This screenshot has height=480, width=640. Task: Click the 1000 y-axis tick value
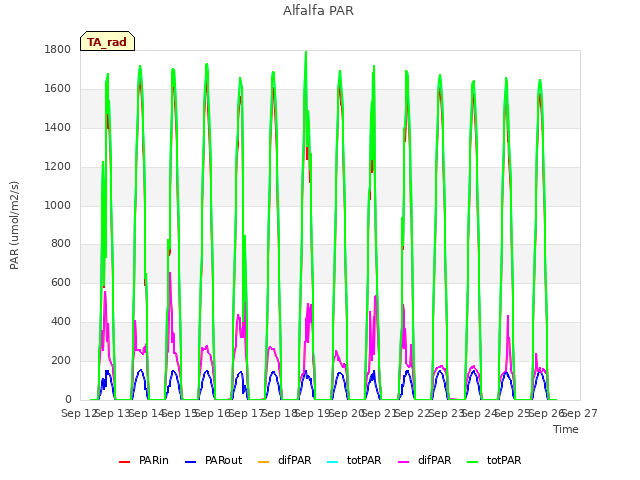pyautogui.click(x=58, y=205)
